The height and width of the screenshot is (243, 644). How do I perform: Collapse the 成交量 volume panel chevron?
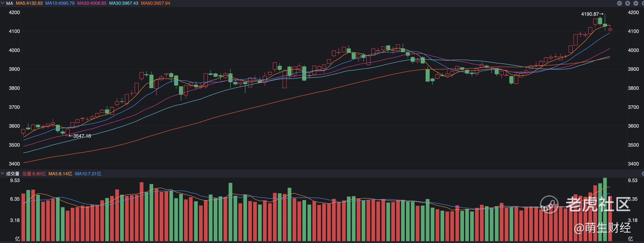[x=2, y=173]
